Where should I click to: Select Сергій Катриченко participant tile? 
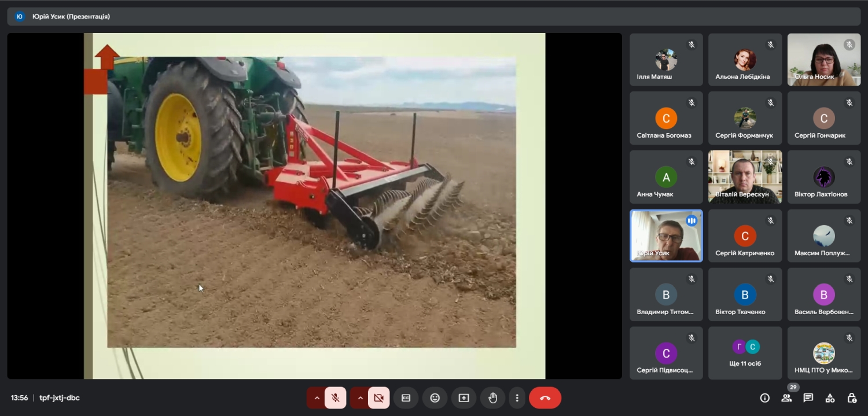coord(745,236)
